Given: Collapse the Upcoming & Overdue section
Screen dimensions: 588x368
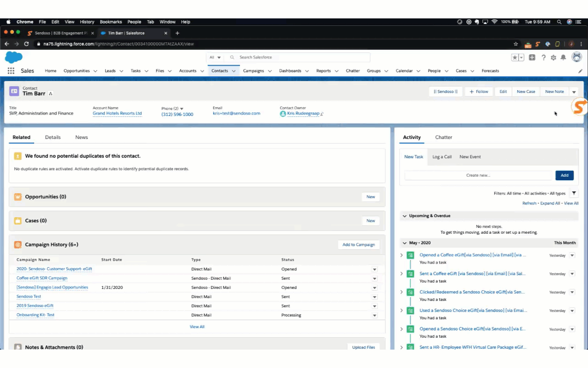Looking at the screenshot, I should point(405,216).
